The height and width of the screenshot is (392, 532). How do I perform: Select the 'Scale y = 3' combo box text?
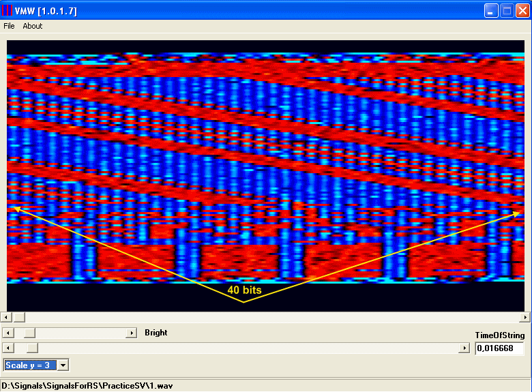click(29, 365)
